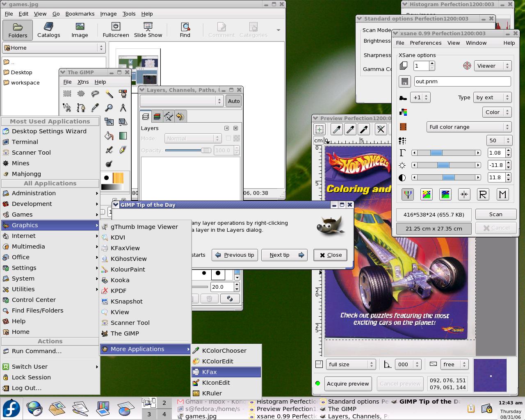The image size is (525, 420).
Task: Select GIMP Fuzzy Select magic wand
Action: pyautogui.click(x=109, y=94)
